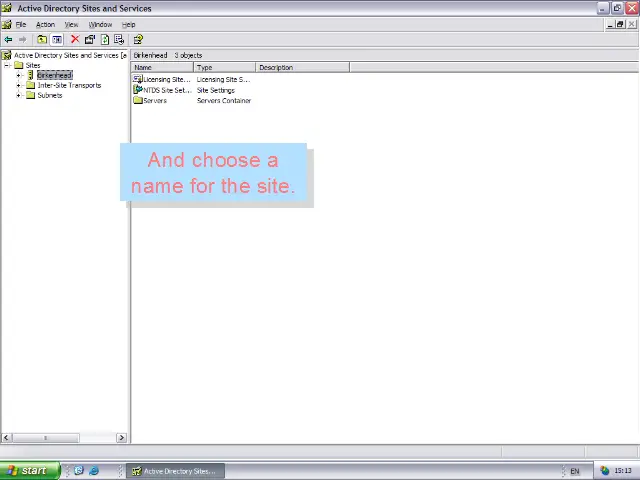Click the first quick launch icon beside Start
The width and height of the screenshot is (640, 480).
pos(79,471)
